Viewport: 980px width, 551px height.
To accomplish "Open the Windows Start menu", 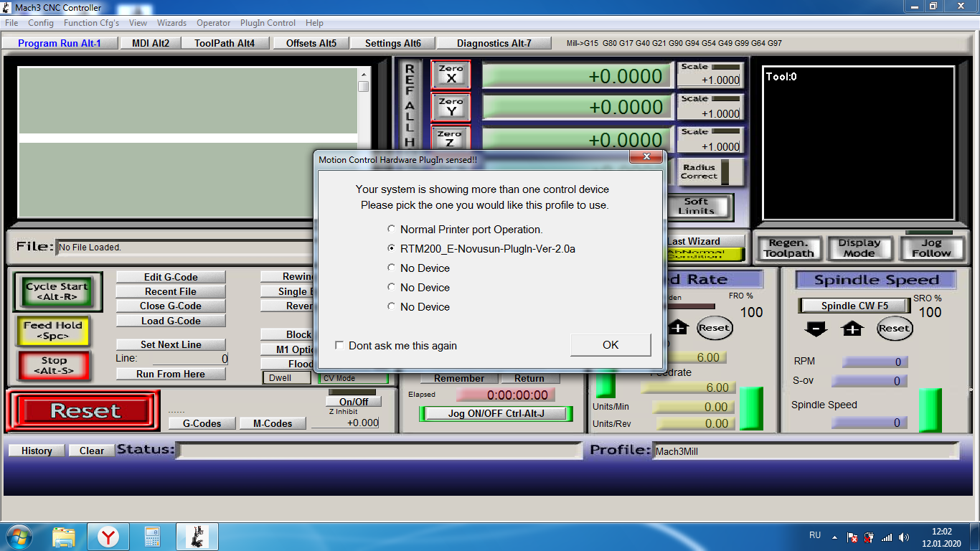I will 18,537.
